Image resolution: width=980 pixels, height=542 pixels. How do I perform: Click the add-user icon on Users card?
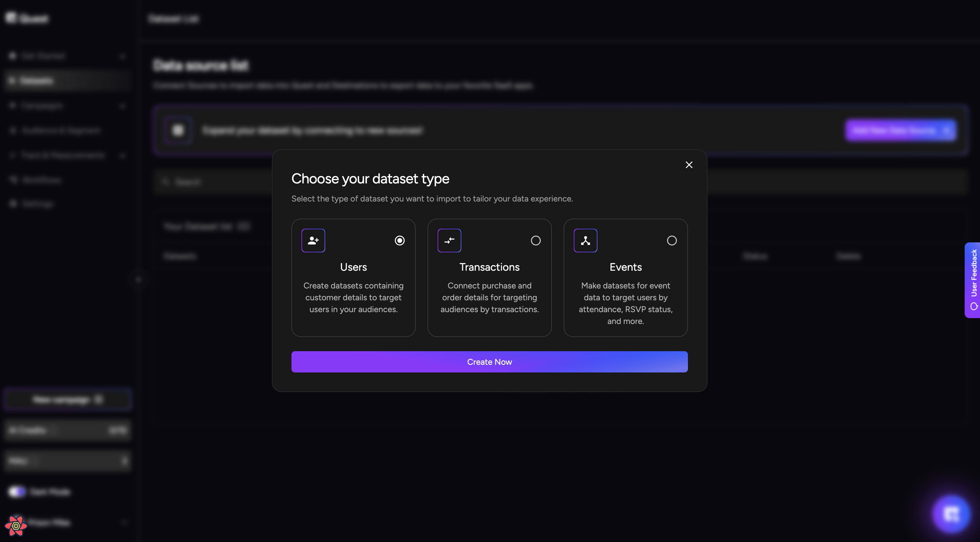tap(313, 241)
